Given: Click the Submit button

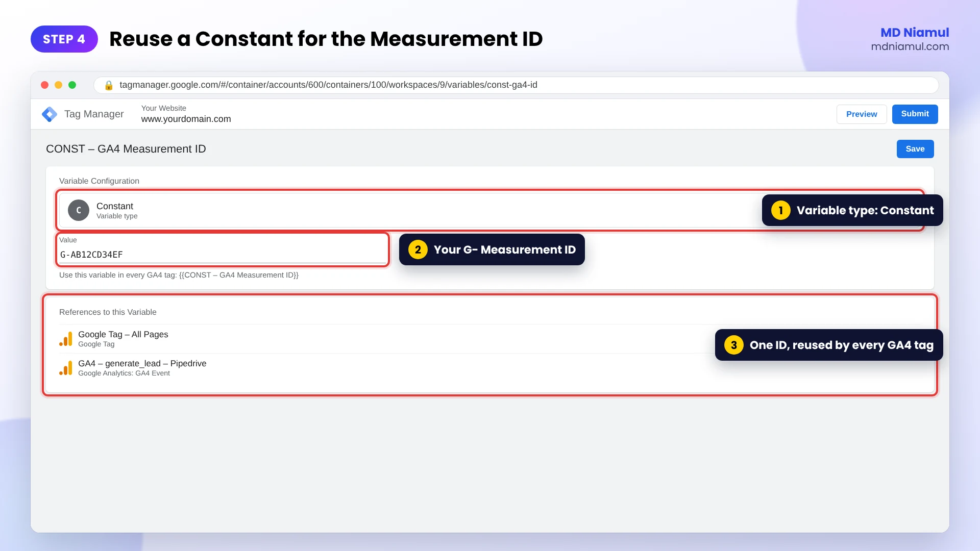Looking at the screenshot, I should (x=915, y=114).
